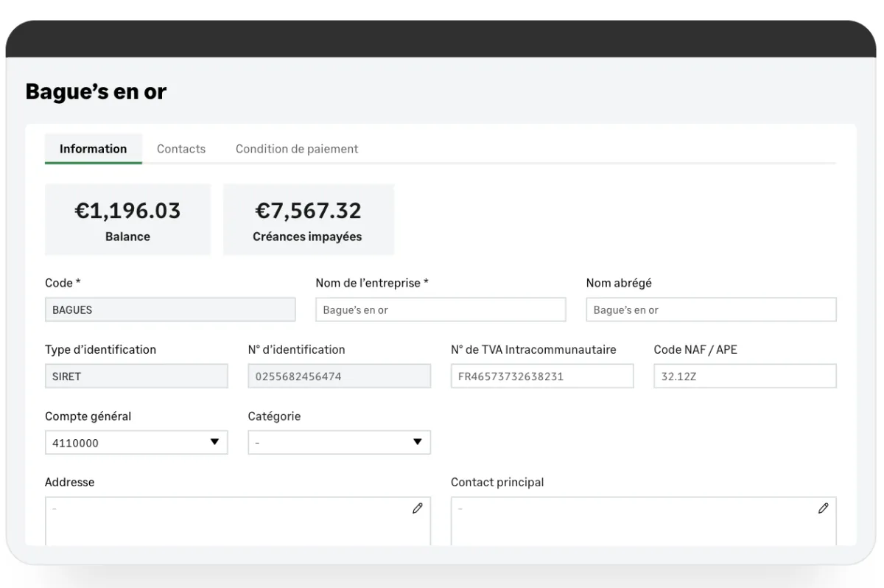Select the Condition de paiement tab
This screenshot has width=884, height=588.
(x=297, y=149)
